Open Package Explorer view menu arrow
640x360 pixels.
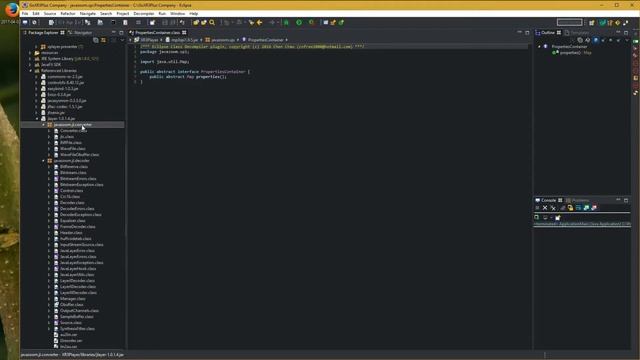[122, 40]
